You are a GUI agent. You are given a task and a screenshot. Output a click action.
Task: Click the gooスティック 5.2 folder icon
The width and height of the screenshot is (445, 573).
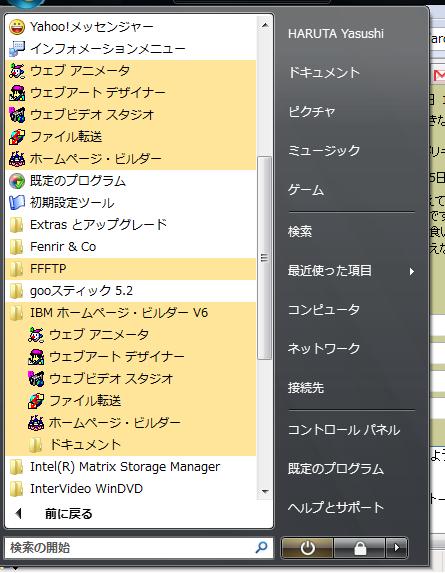16,291
